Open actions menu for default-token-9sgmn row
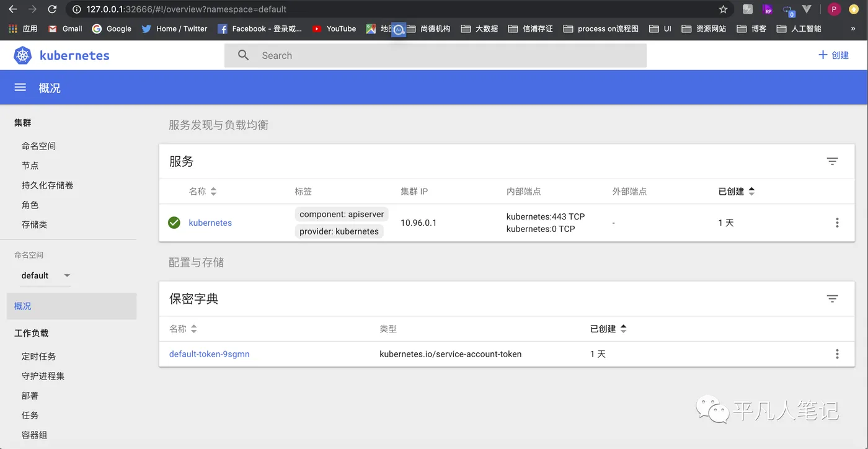 tap(837, 354)
